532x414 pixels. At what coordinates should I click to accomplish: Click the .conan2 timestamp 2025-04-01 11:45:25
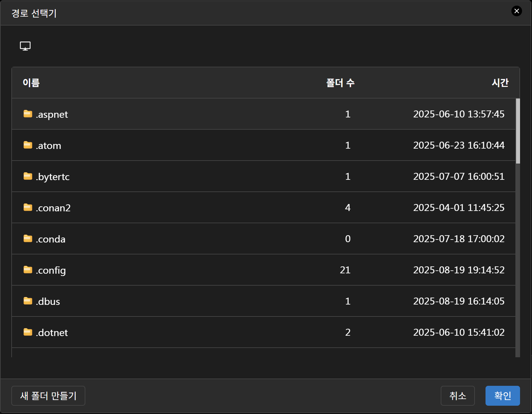tap(459, 208)
